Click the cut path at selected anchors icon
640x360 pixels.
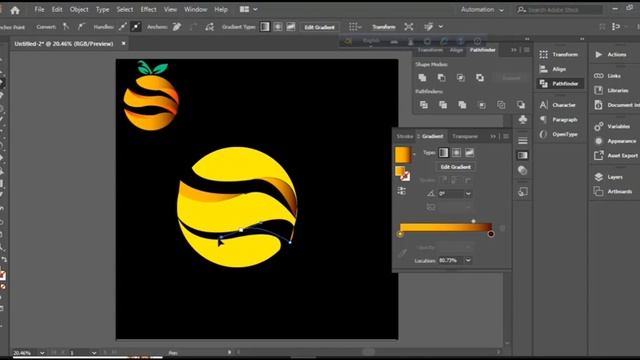[209, 27]
